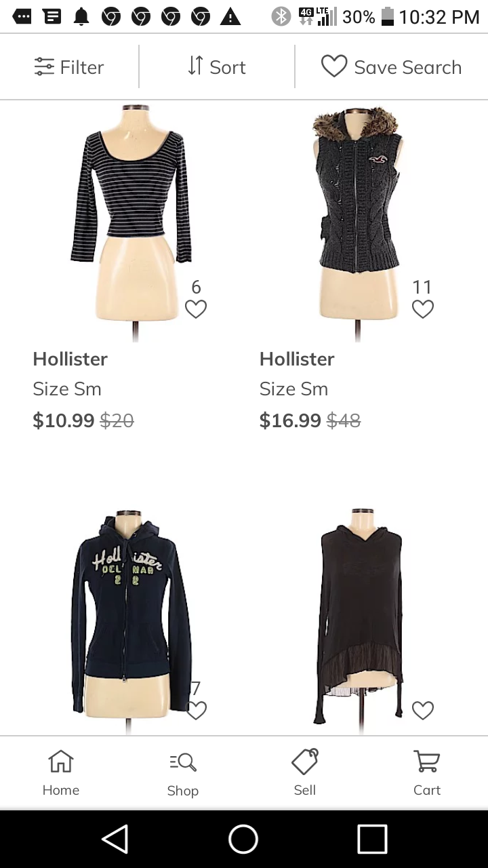Tap the Android home circle button

(243, 839)
